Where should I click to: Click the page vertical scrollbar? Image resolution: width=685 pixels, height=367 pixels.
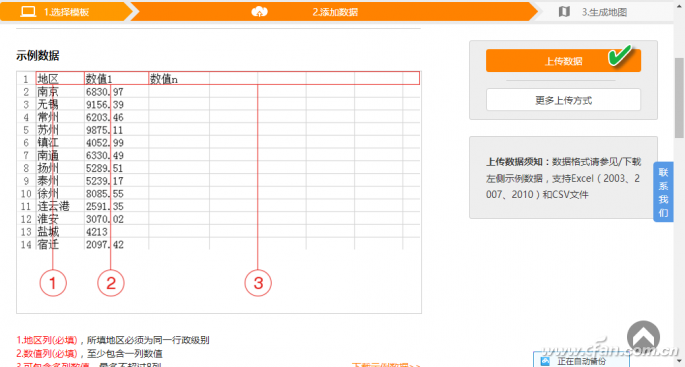tap(679, 98)
